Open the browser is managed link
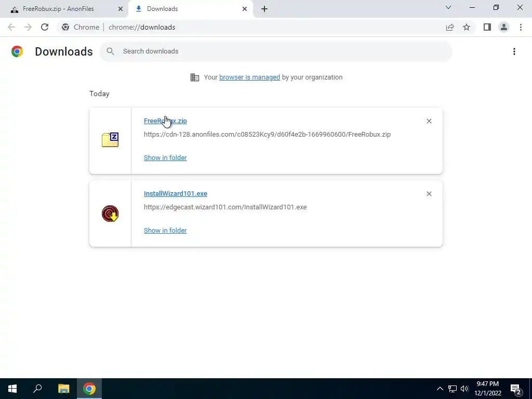 [x=250, y=77]
